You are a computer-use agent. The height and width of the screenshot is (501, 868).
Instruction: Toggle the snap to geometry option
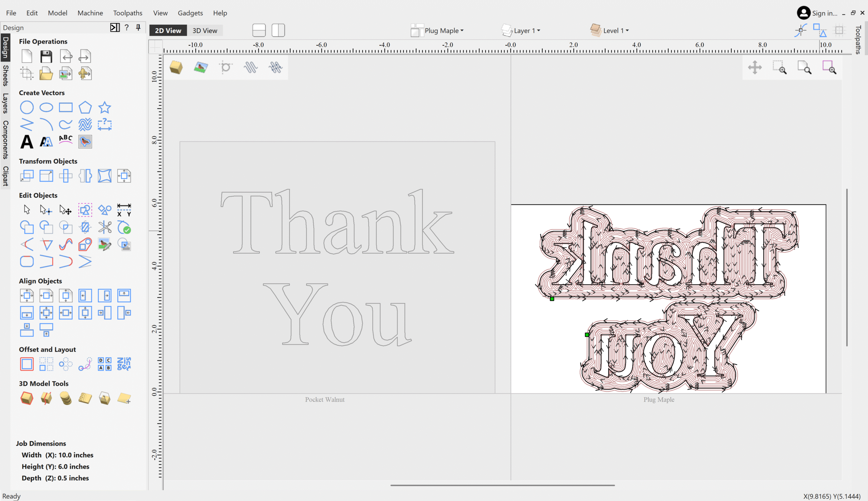[x=801, y=30]
